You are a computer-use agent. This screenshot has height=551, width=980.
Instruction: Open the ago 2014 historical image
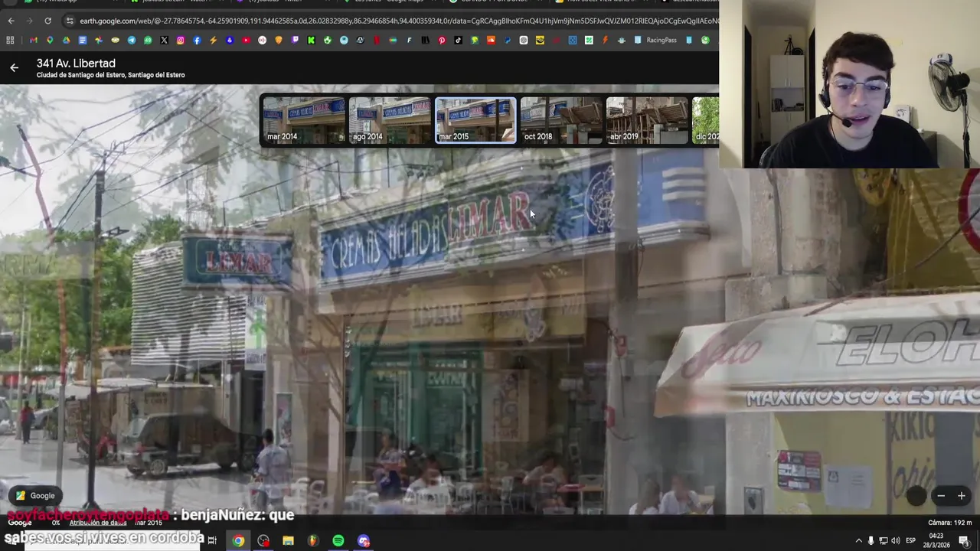390,120
